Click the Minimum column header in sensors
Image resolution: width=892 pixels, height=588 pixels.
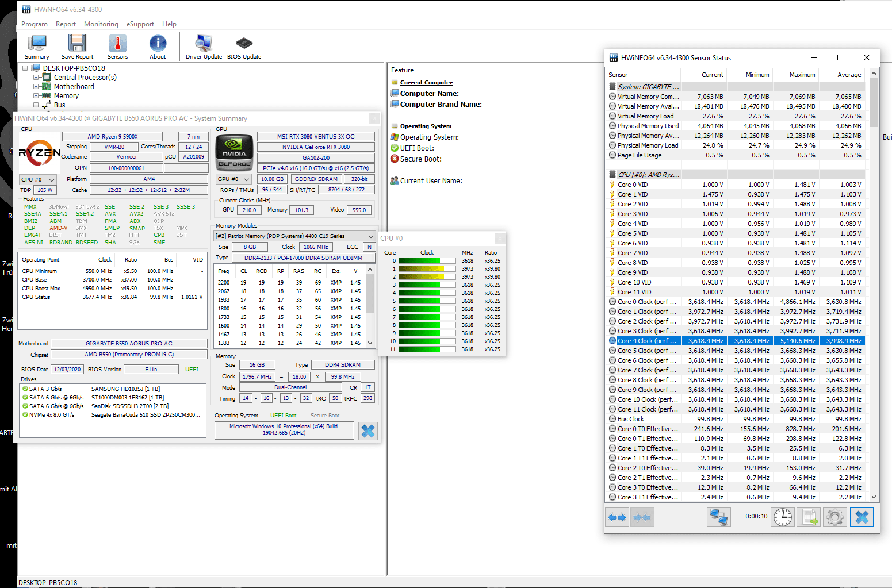[750, 75]
